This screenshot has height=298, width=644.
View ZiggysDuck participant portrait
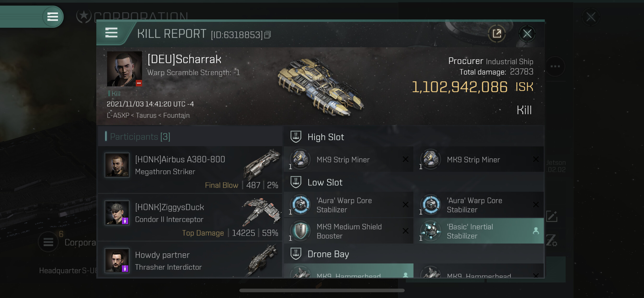coord(117,213)
